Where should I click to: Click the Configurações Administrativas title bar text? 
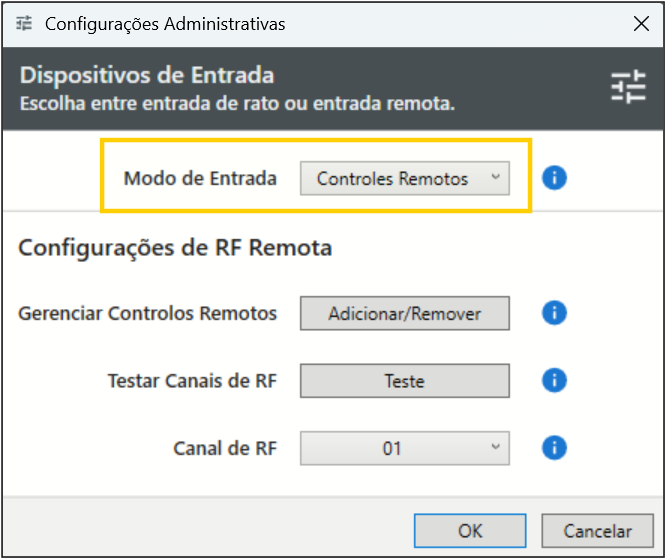coord(165,24)
